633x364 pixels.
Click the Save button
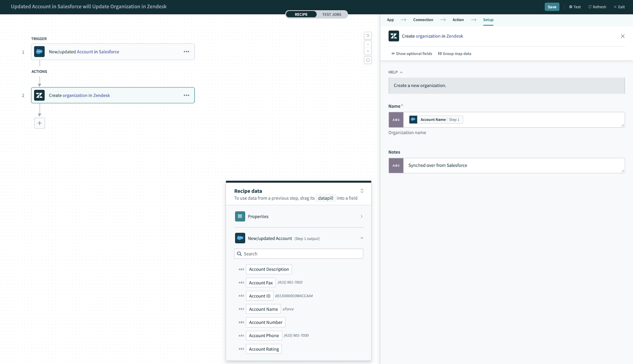coord(552,7)
